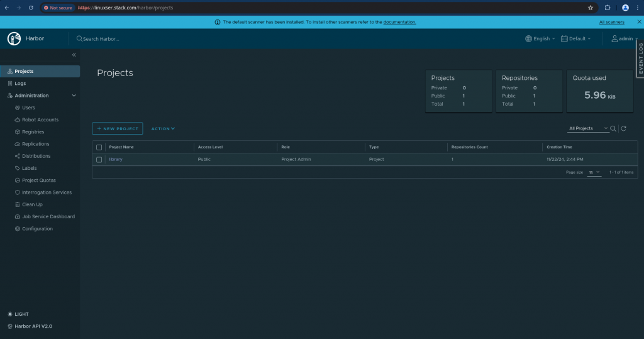Click the search icon beside All Projects filter
Screen dimensions: 644x339
(x=613, y=128)
